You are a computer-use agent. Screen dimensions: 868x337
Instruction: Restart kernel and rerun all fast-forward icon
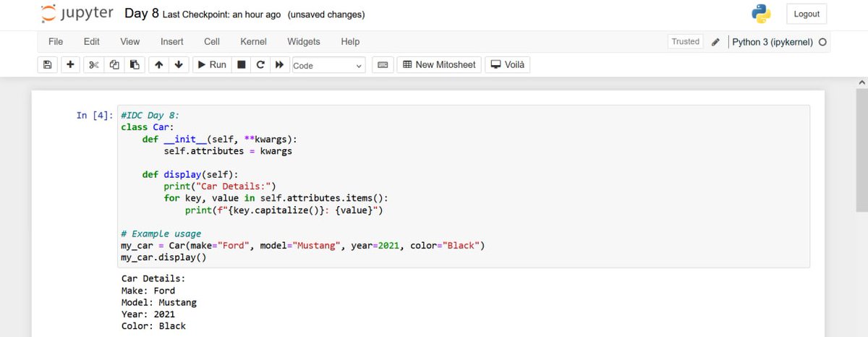pos(278,65)
